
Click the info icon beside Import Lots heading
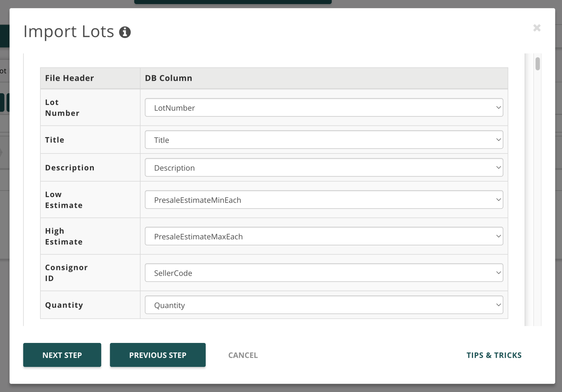pyautogui.click(x=125, y=32)
